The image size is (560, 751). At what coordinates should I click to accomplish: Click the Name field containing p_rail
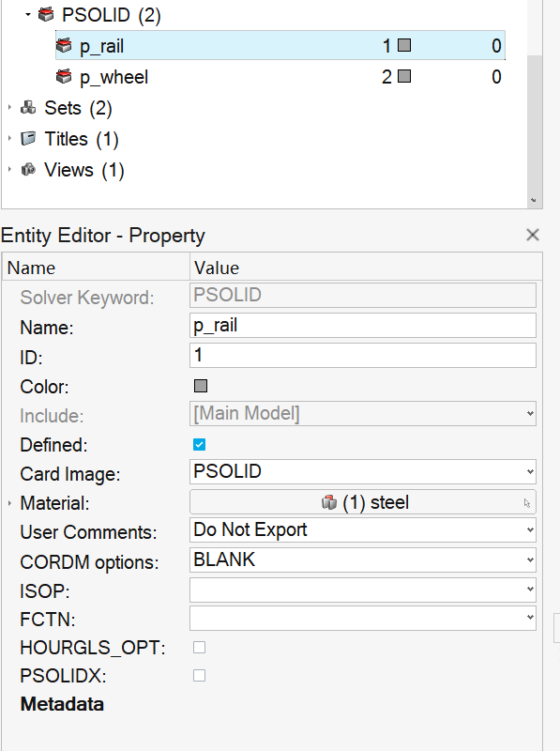click(363, 326)
